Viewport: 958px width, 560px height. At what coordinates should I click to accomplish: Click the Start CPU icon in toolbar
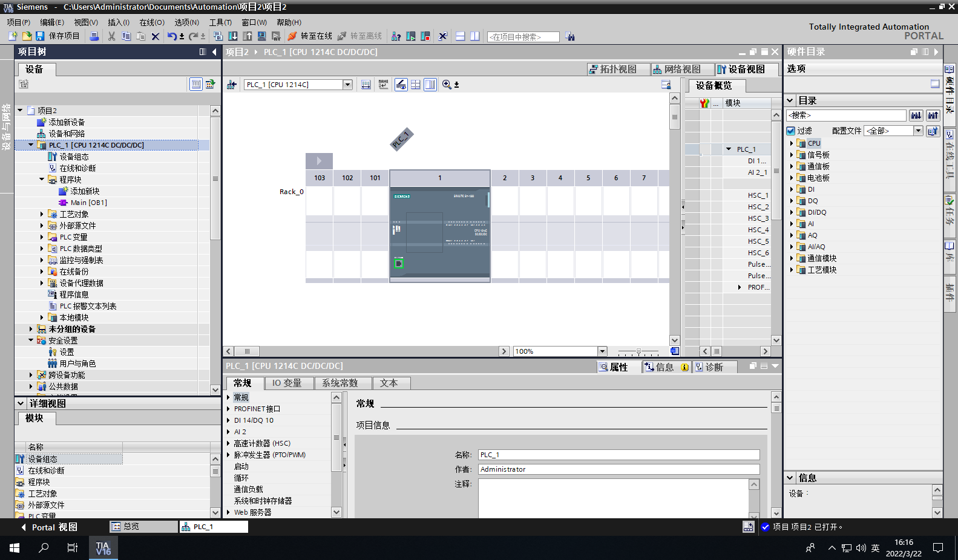411,36
